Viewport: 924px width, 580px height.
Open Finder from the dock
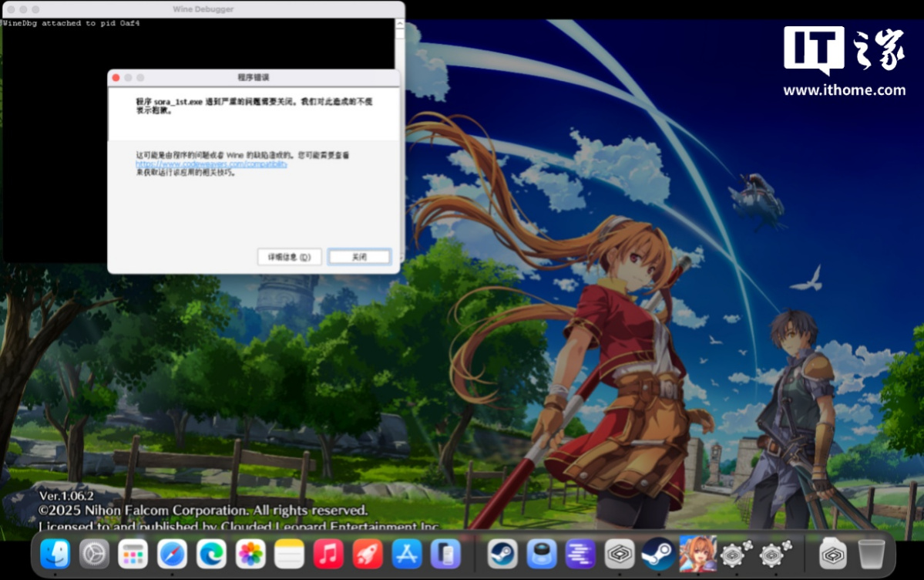pos(55,554)
